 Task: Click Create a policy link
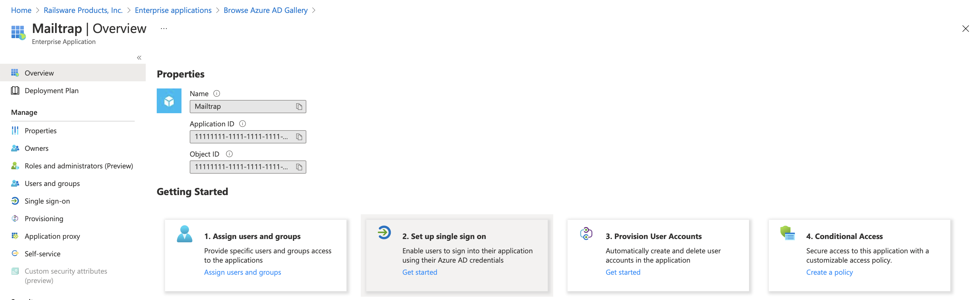click(x=829, y=272)
